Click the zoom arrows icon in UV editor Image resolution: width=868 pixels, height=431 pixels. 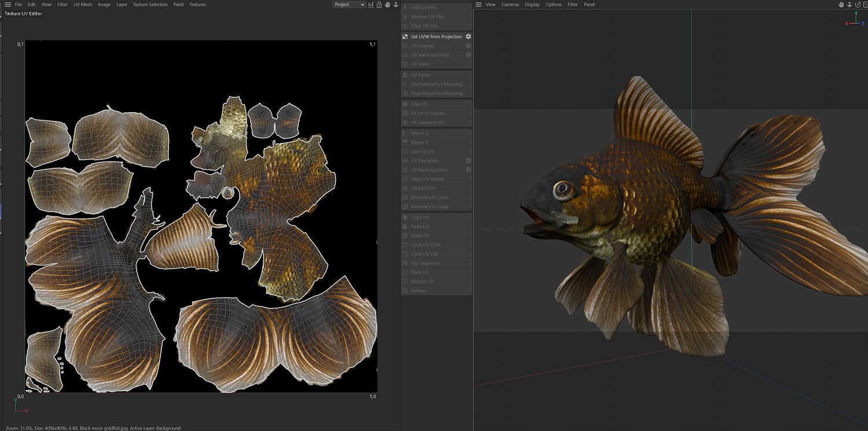click(396, 5)
